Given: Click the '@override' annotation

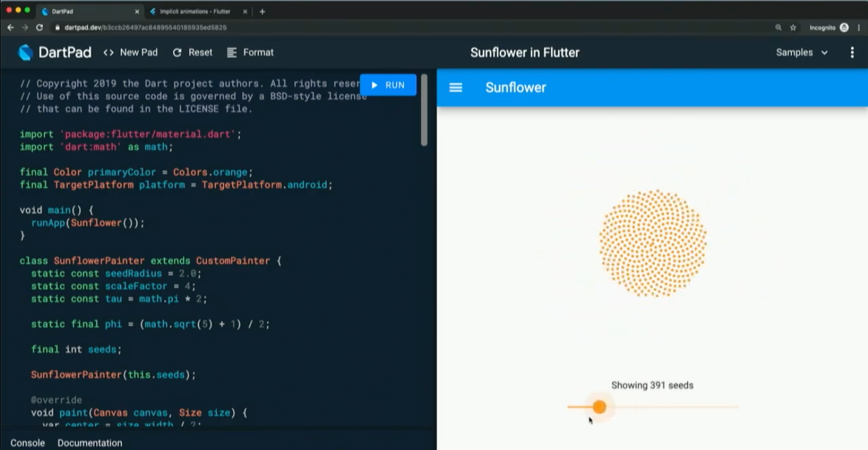Looking at the screenshot, I should click(x=57, y=400).
